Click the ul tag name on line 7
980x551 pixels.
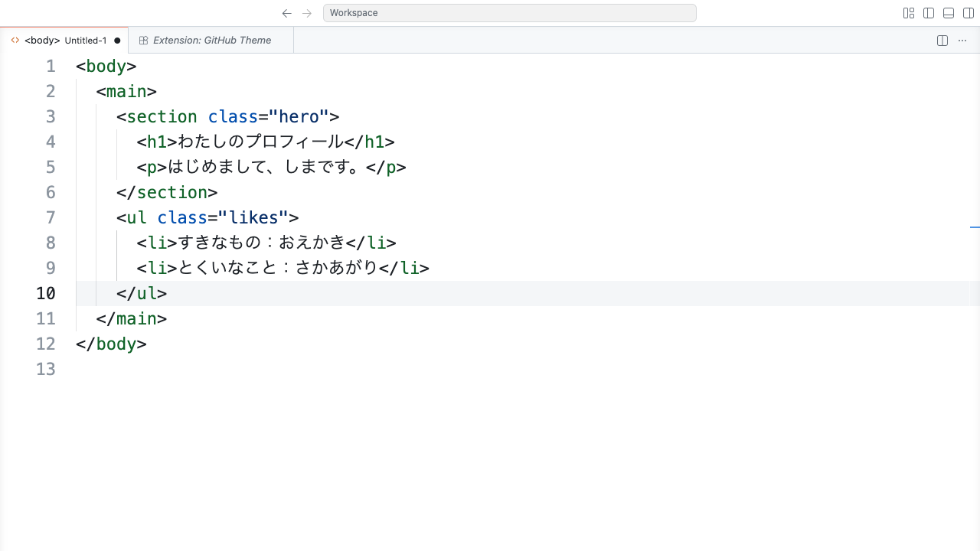click(136, 218)
